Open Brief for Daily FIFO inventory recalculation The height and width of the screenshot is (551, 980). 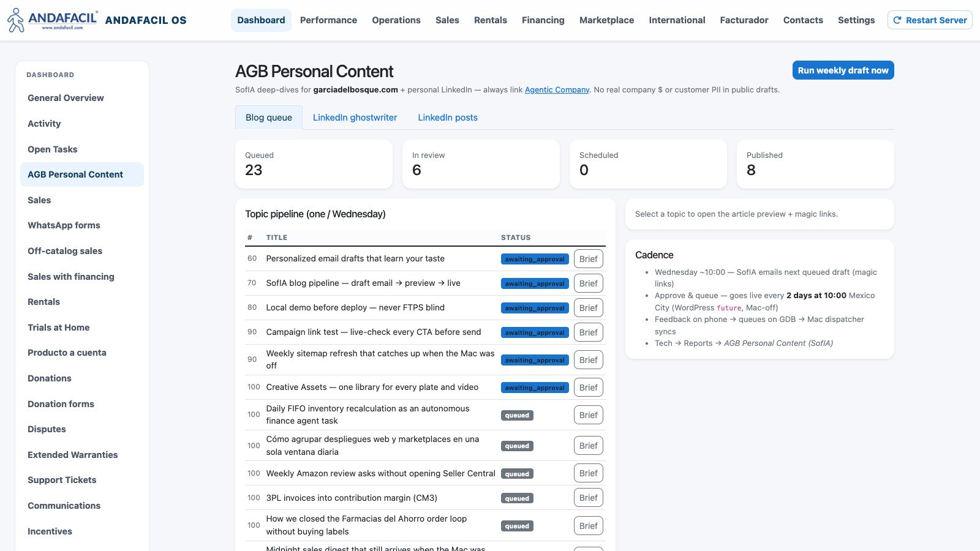[589, 415]
